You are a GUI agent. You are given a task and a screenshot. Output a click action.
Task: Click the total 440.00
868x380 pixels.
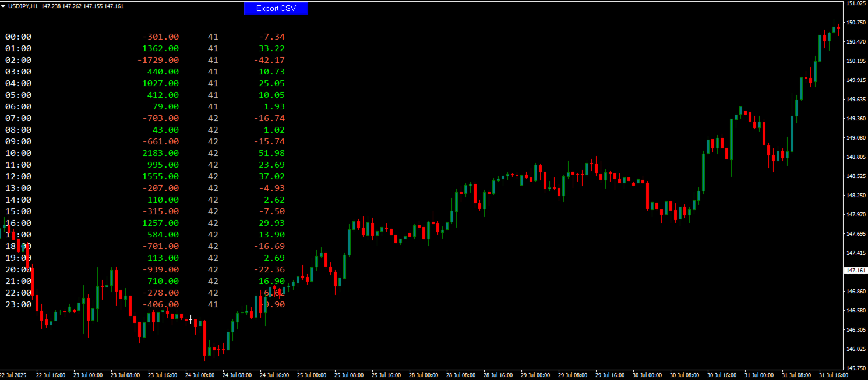pyautogui.click(x=163, y=72)
